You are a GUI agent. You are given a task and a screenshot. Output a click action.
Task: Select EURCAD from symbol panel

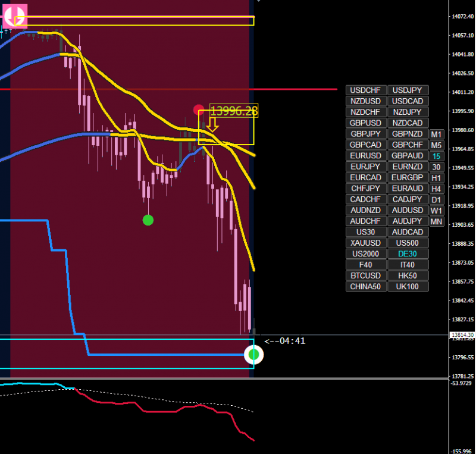366,178
